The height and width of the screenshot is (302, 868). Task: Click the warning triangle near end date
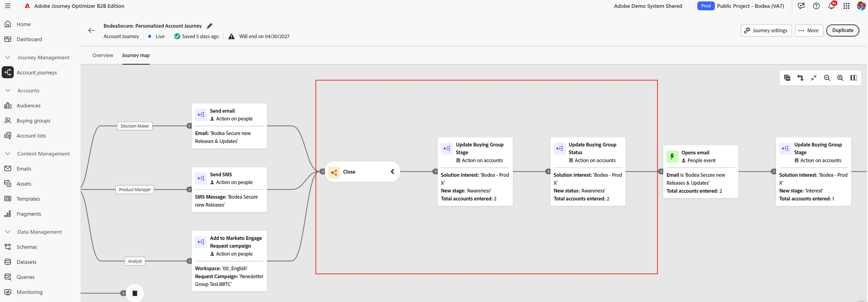point(231,36)
